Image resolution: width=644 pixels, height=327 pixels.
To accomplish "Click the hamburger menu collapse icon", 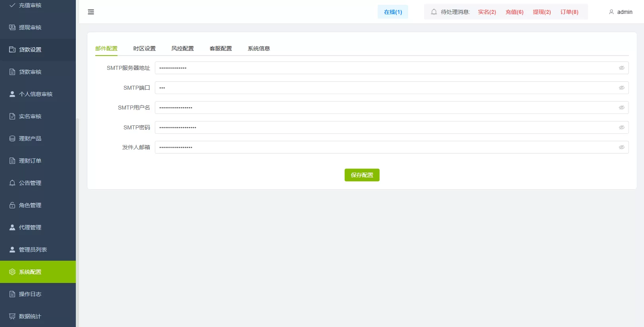I will tap(91, 12).
